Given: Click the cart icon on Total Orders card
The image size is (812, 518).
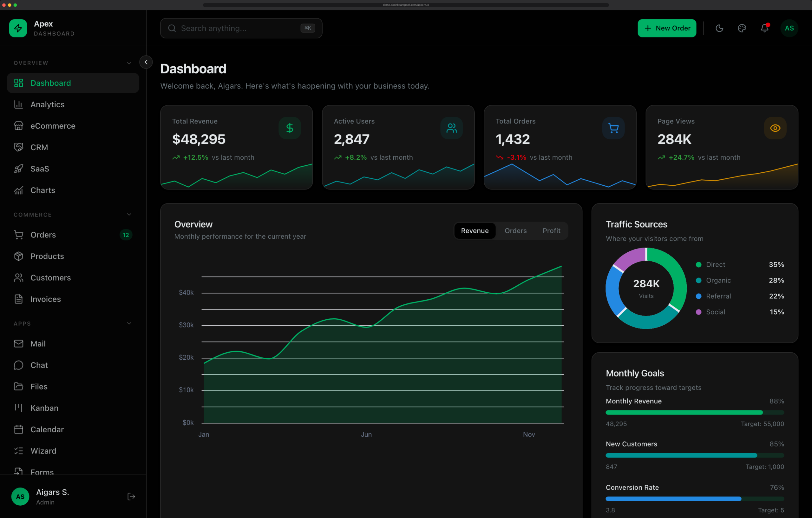Looking at the screenshot, I should (613, 128).
